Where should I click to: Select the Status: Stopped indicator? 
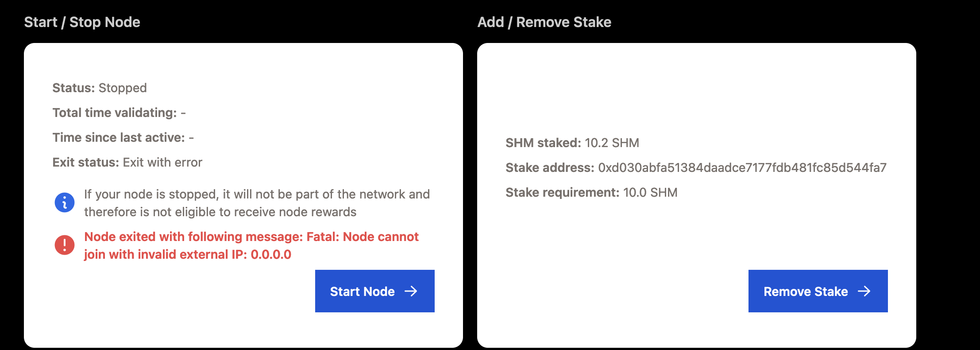(99, 88)
